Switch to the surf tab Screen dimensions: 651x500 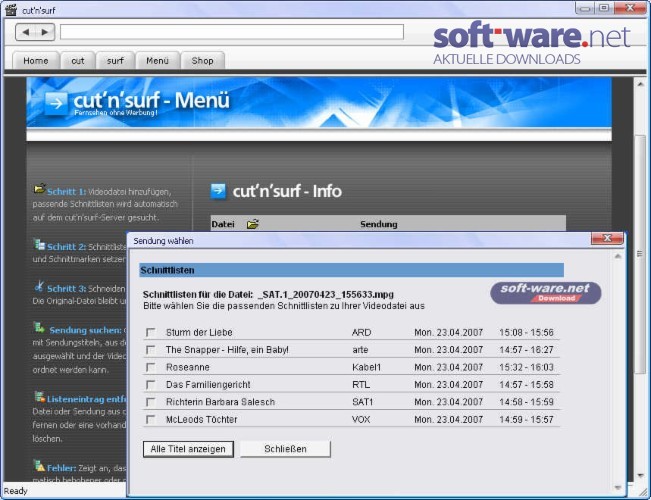[x=115, y=61]
